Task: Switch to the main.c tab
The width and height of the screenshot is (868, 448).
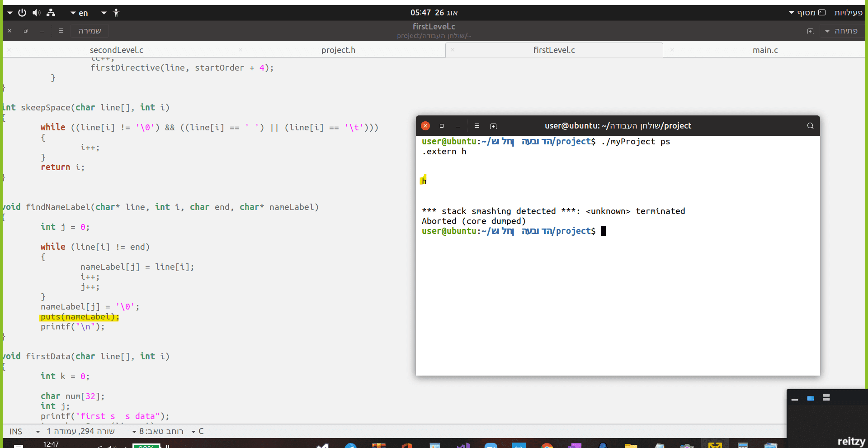Action: point(765,50)
